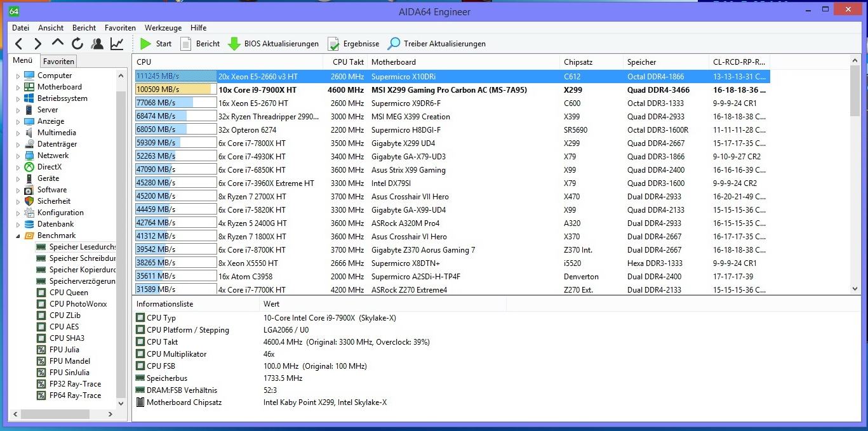Select the CPU PhotoWorxx benchmark

click(x=72, y=304)
